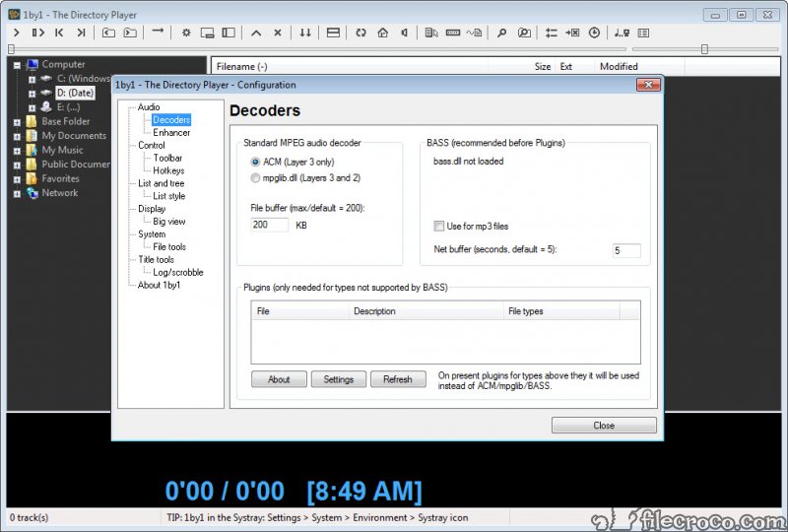Click the Play icon in the main toolbar
The width and height of the screenshot is (788, 532).
click(17, 33)
